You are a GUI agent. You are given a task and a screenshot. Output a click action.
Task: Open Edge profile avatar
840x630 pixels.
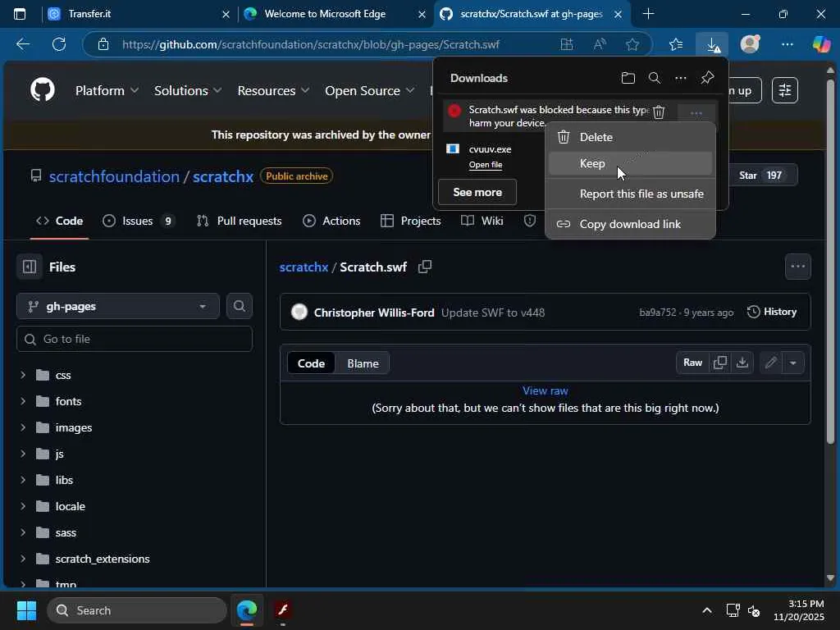pyautogui.click(x=750, y=44)
